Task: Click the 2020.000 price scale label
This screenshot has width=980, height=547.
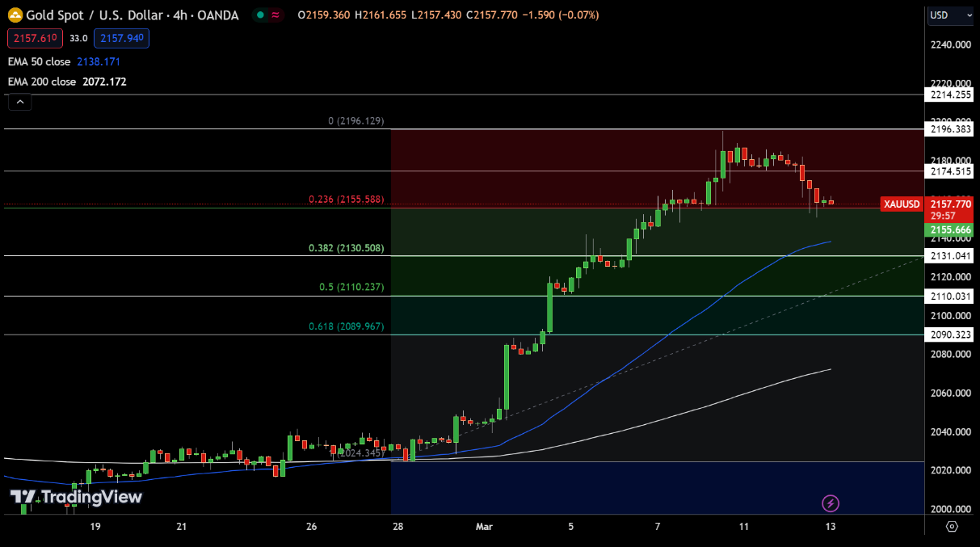Action: tap(949, 470)
